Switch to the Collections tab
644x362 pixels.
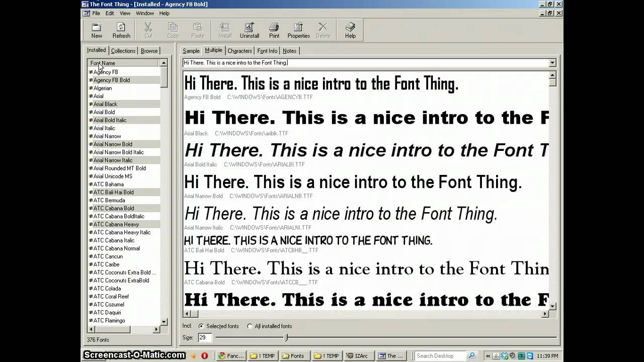click(123, 51)
